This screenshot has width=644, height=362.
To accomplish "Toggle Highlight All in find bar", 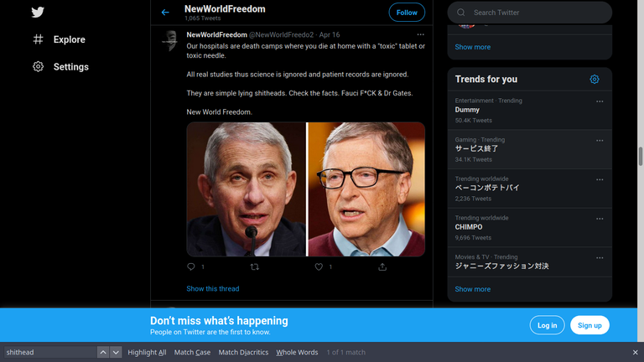I will pyautogui.click(x=147, y=352).
